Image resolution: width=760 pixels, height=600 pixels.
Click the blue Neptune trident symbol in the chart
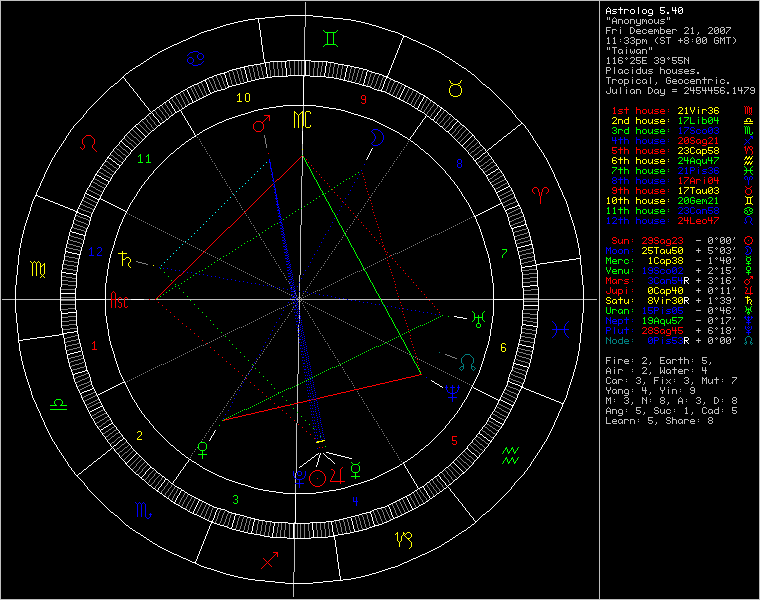click(452, 393)
